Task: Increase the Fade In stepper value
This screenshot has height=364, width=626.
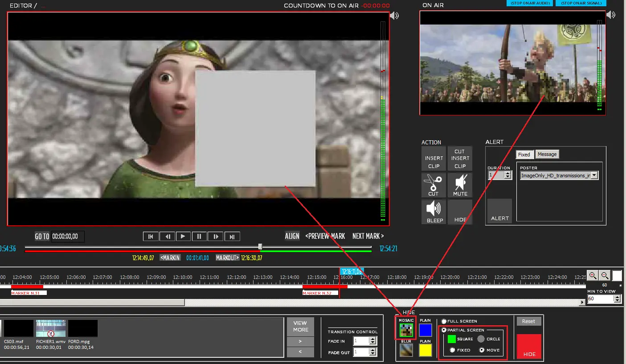Action: point(373,339)
